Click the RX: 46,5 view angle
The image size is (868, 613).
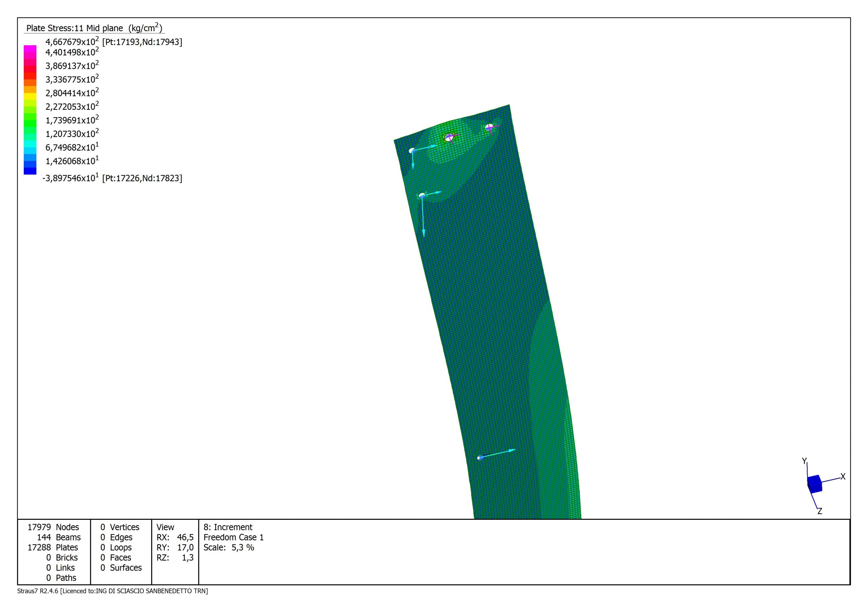tap(175, 537)
